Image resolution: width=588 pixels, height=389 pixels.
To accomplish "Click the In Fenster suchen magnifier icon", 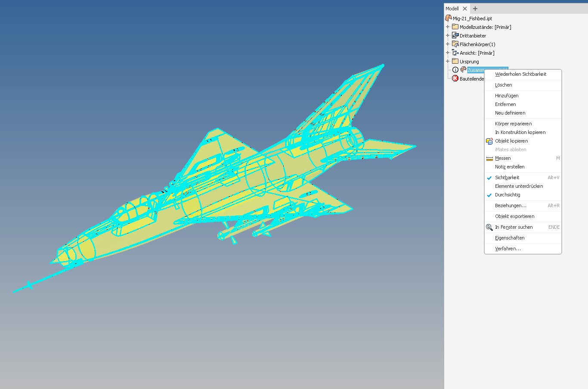I will 489,227.
